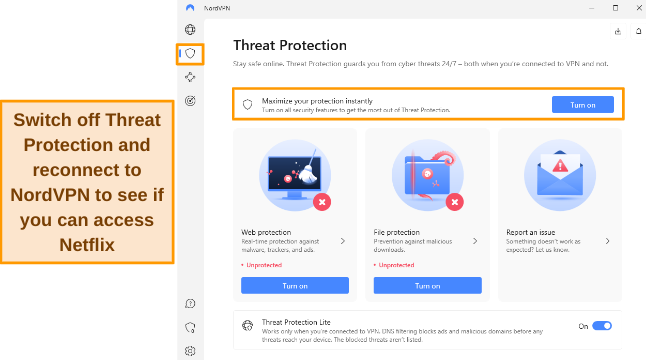The height and width of the screenshot is (360, 646).
Task: Expand Report an issue chevron arrow
Action: [x=607, y=241]
